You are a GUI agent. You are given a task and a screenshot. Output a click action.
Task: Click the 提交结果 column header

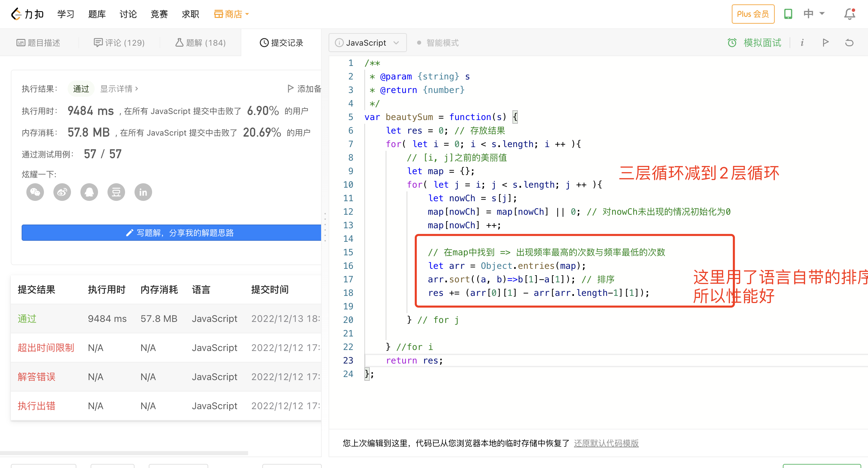point(37,289)
